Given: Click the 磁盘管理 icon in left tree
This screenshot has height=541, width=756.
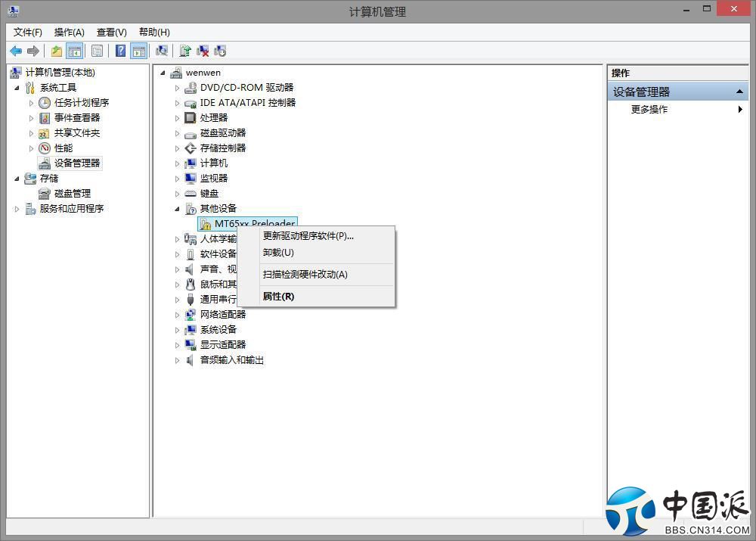Looking at the screenshot, I should [x=45, y=194].
